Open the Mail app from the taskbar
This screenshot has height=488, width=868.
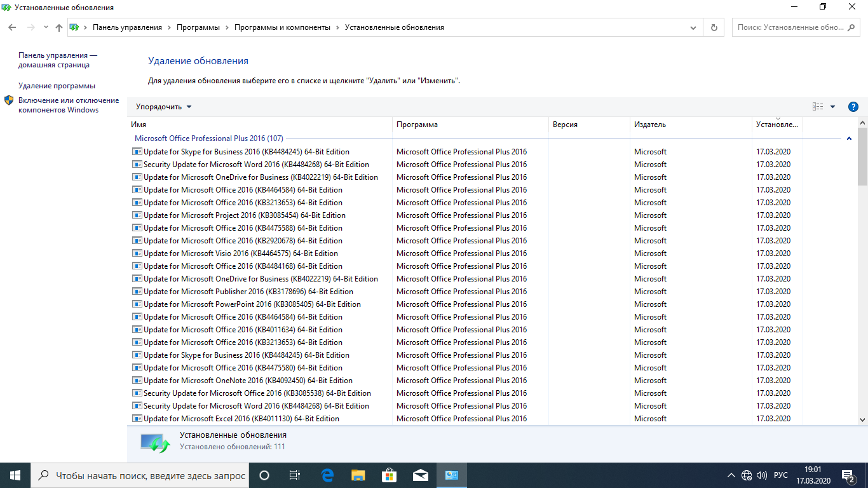click(420, 475)
